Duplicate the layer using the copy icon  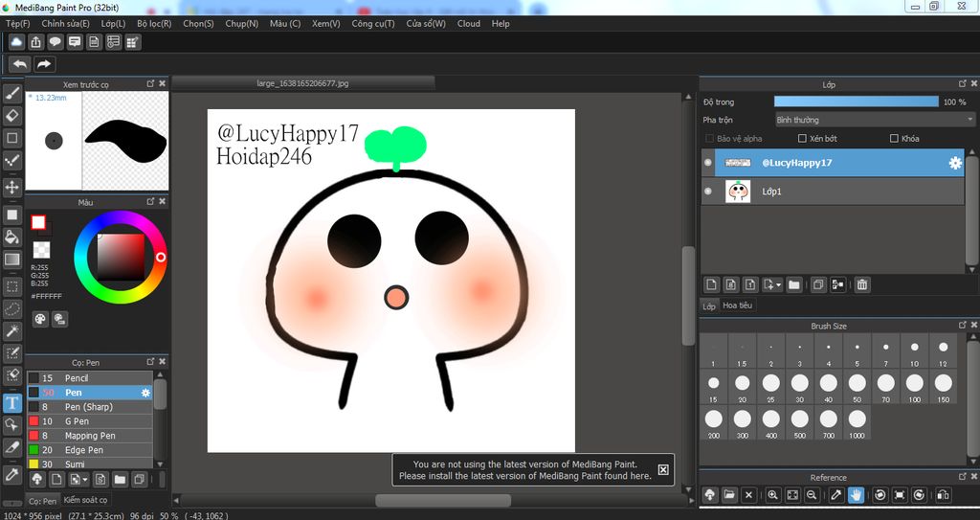818,284
